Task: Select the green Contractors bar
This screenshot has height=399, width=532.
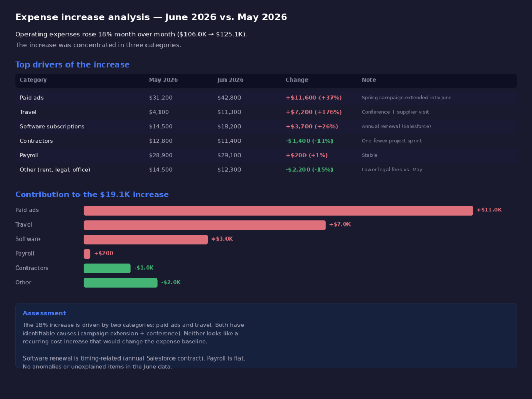Action: (107, 268)
